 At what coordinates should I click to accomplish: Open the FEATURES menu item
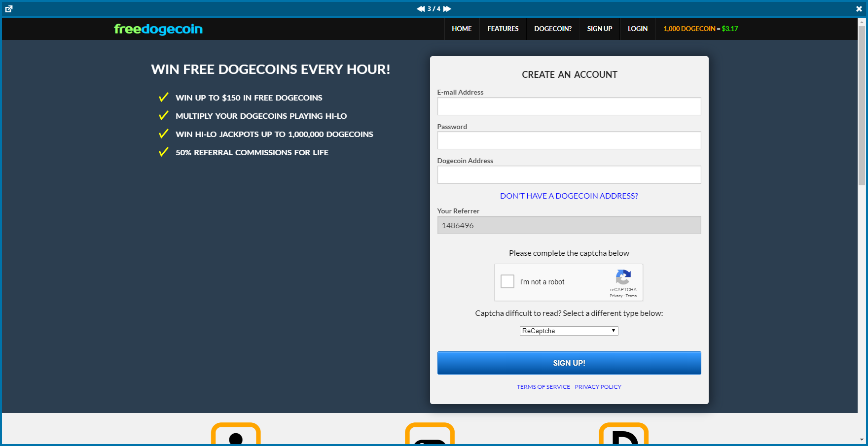tap(503, 29)
